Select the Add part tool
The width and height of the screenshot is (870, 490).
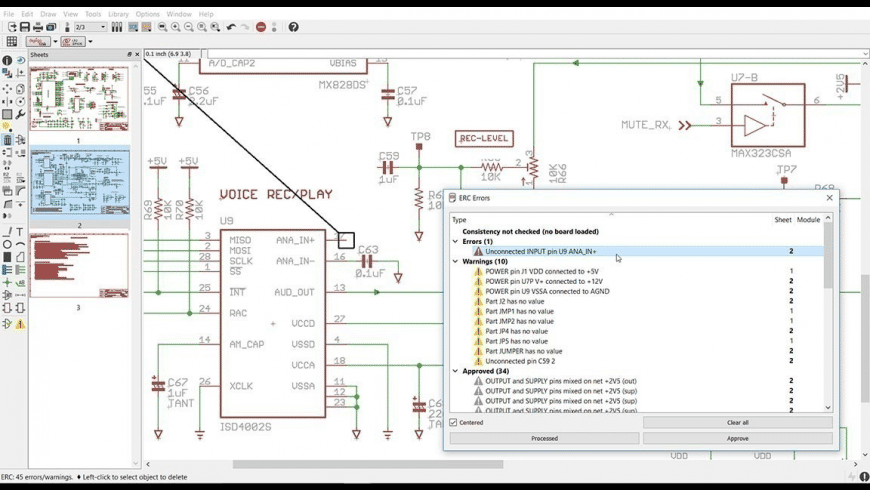[x=21, y=140]
